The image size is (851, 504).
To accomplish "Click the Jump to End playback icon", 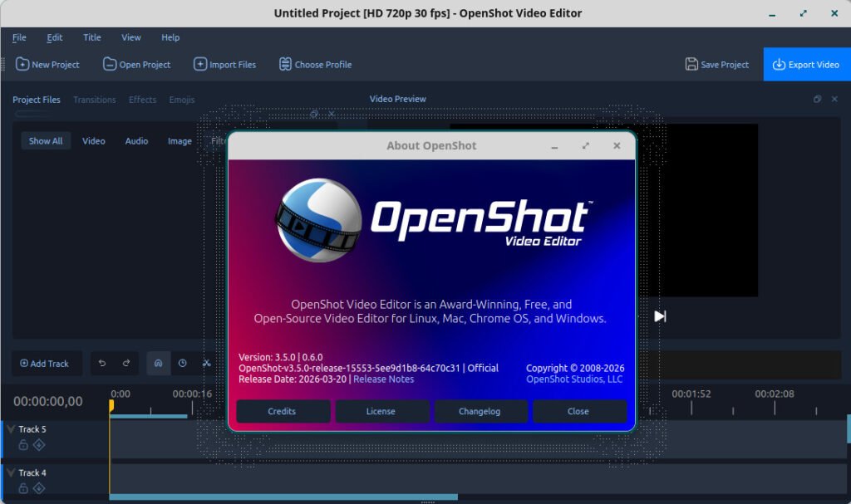I will [x=661, y=316].
